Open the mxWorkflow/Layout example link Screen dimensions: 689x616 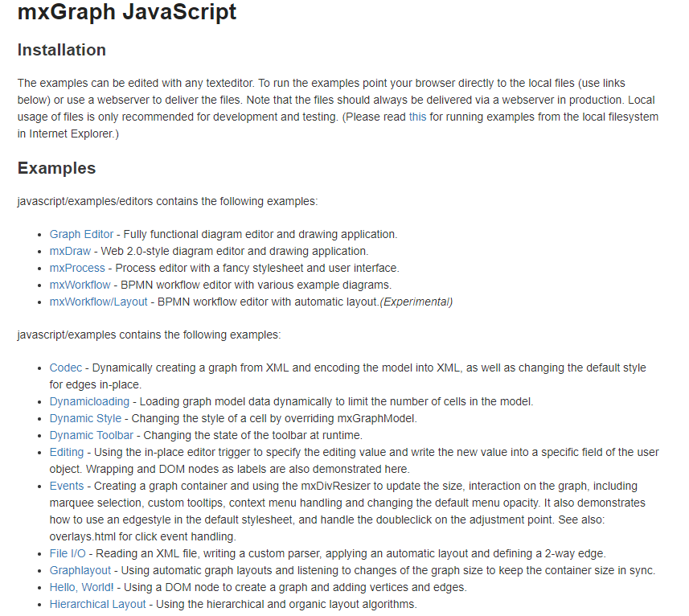click(x=98, y=302)
